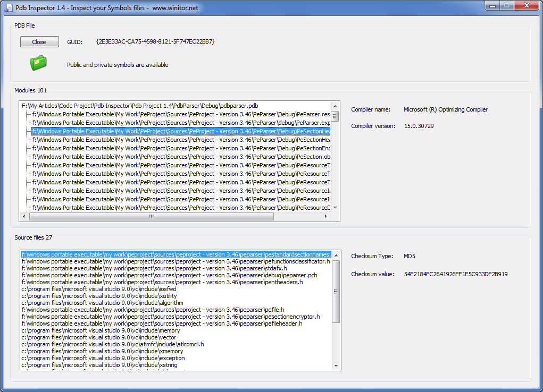Click the modules list scroll-up arrow

335,106
